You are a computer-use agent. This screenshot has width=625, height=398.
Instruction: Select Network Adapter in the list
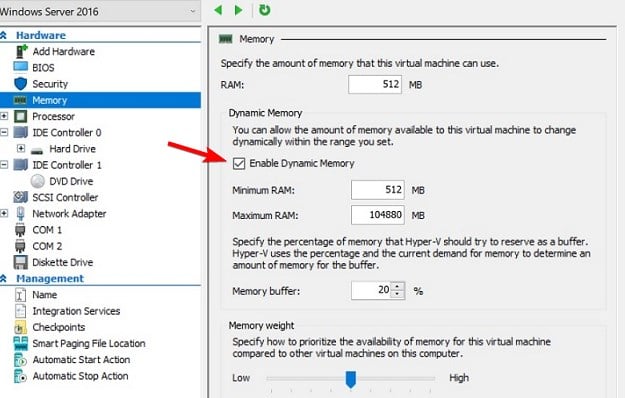pyautogui.click(x=69, y=214)
